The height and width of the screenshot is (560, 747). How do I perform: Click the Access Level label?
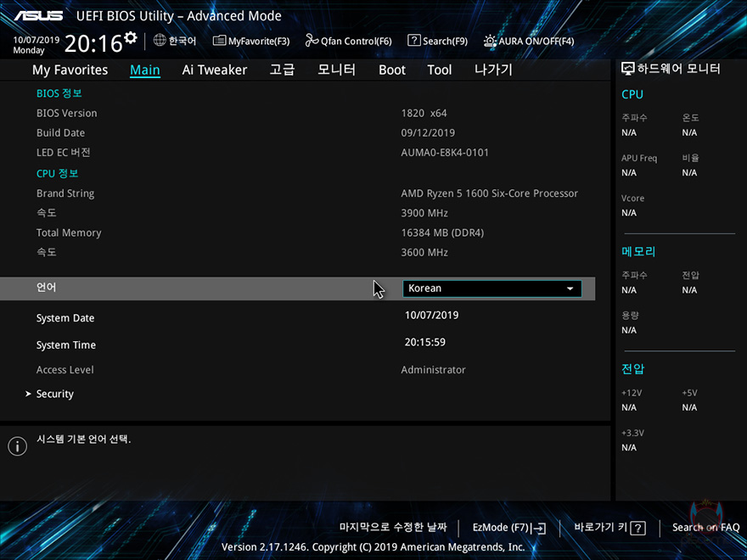point(65,370)
